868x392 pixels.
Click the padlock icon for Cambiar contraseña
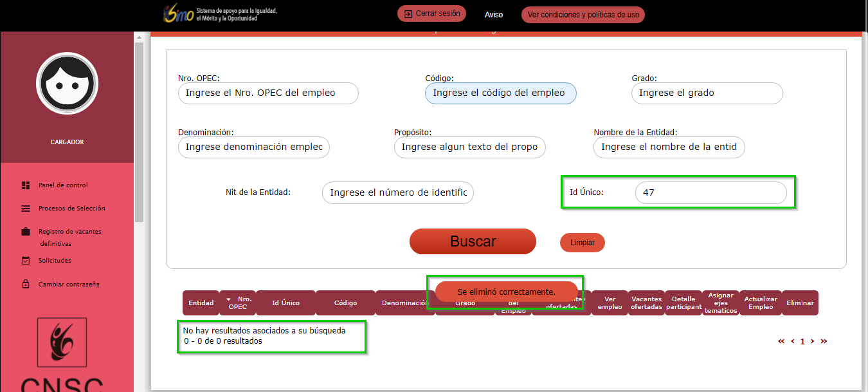[x=26, y=284]
